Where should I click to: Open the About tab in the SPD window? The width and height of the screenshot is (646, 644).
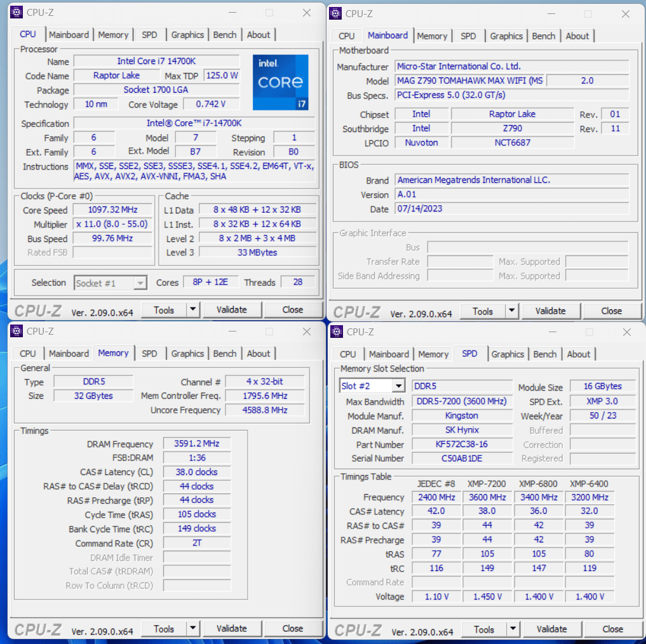pos(578,354)
